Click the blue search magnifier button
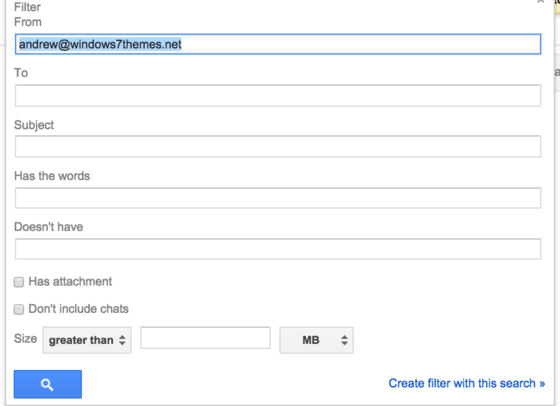This screenshot has width=560, height=406. [x=48, y=384]
